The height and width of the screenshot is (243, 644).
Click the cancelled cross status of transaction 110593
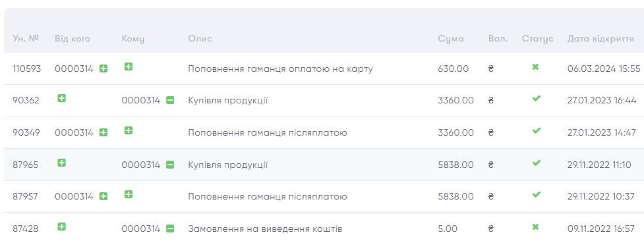[x=536, y=67]
